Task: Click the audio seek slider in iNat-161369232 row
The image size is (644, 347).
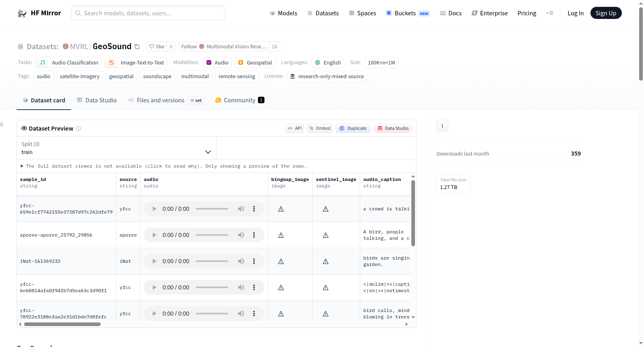Action: pyautogui.click(x=212, y=261)
